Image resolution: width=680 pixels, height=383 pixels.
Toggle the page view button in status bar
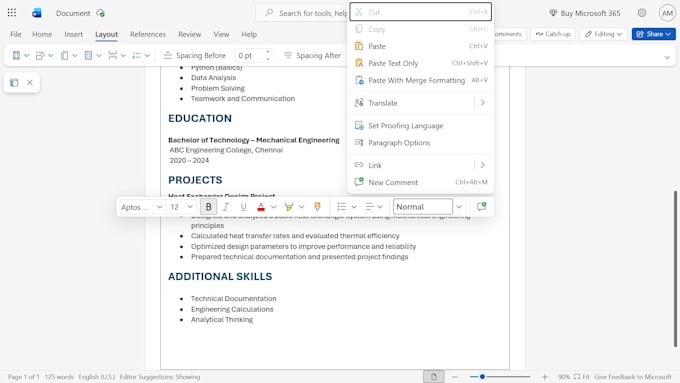(434, 376)
